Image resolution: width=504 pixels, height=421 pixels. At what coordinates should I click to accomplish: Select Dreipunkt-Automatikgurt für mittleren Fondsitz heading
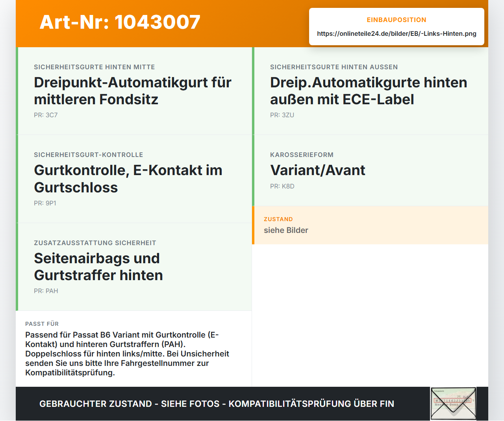coord(133,91)
